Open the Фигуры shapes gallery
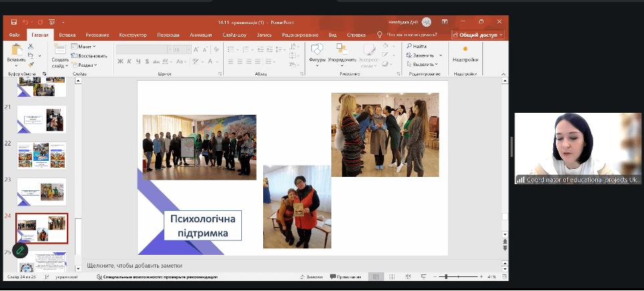This screenshot has height=291, width=644. [x=317, y=52]
